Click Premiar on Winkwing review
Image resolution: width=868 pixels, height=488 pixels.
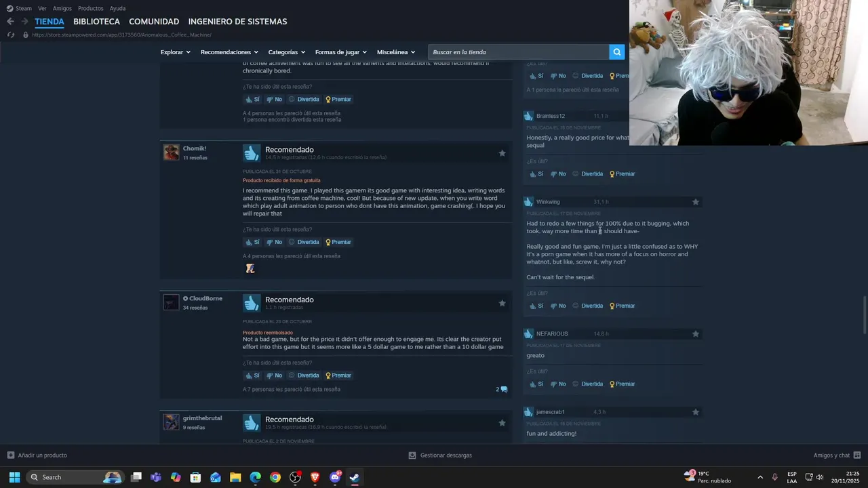coord(622,306)
